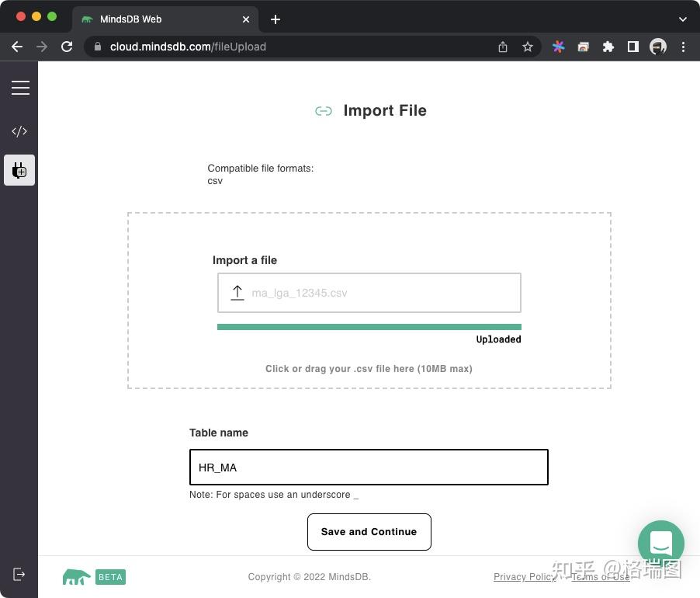The height and width of the screenshot is (598, 700).
Task: Close the MindsDB Web tab
Action: 246,19
